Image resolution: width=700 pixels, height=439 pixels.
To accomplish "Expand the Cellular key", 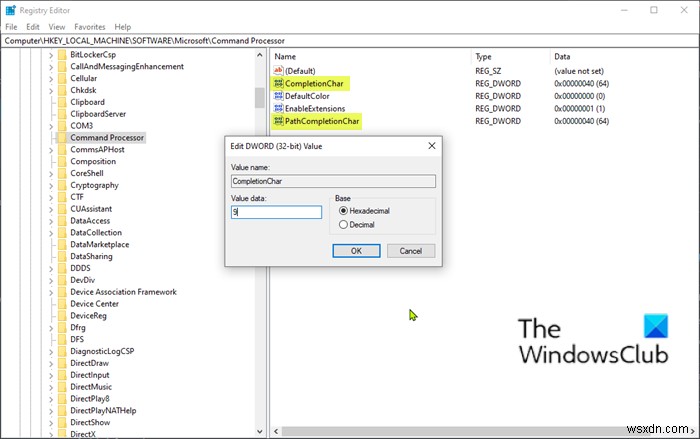I will click(50, 79).
